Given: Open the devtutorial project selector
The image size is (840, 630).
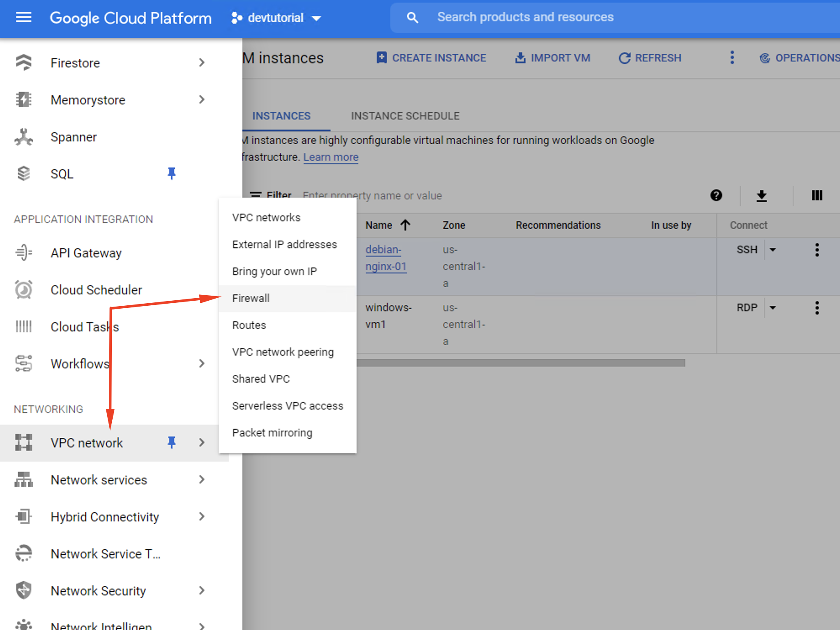Looking at the screenshot, I should (x=276, y=18).
